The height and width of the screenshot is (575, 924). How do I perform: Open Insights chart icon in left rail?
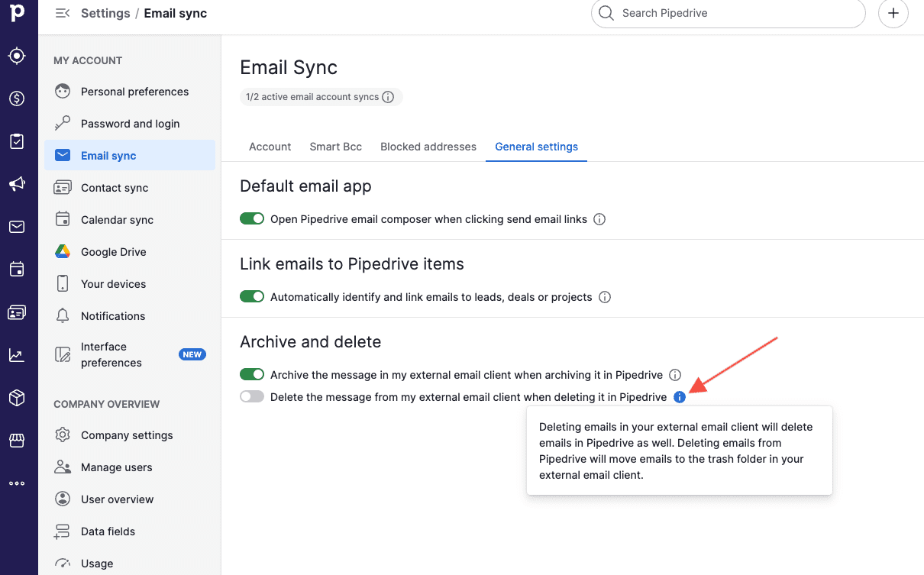point(17,355)
